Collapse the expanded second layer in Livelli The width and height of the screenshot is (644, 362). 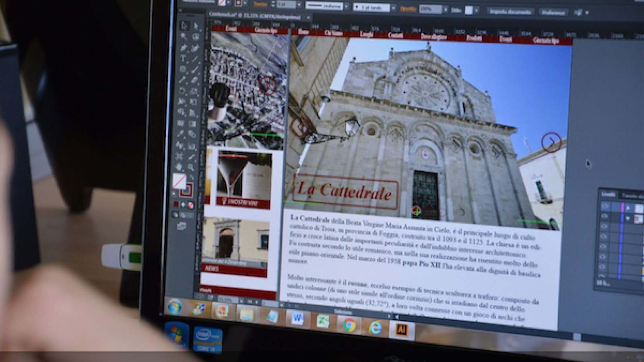click(628, 218)
